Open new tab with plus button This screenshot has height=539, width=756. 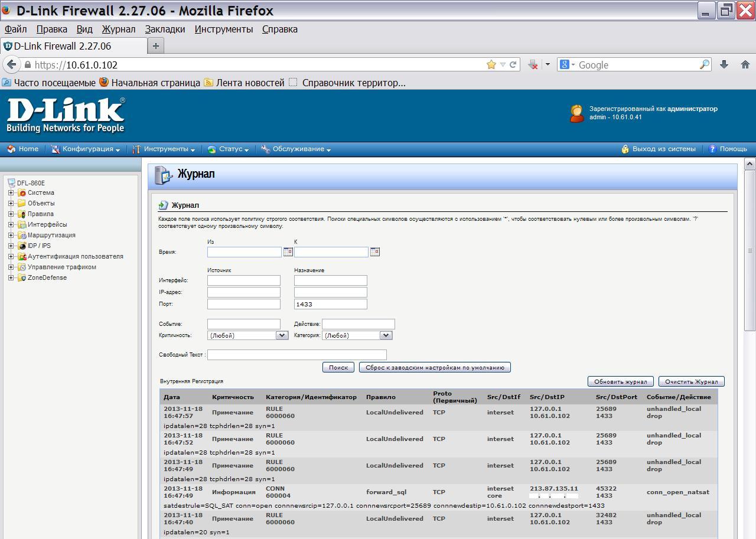pos(156,46)
